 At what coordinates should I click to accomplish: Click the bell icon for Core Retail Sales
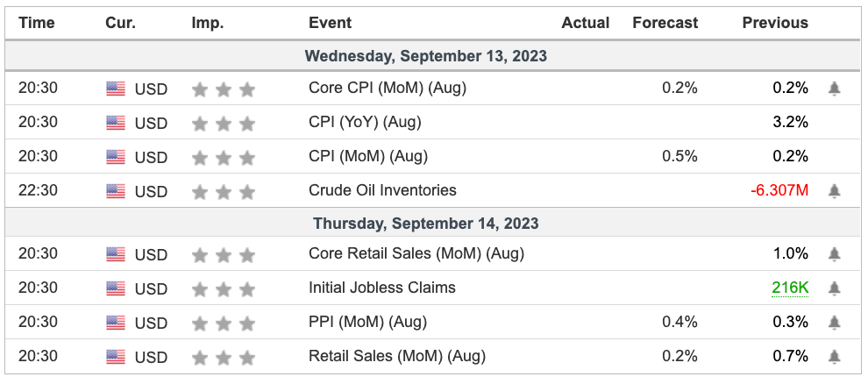pos(834,254)
